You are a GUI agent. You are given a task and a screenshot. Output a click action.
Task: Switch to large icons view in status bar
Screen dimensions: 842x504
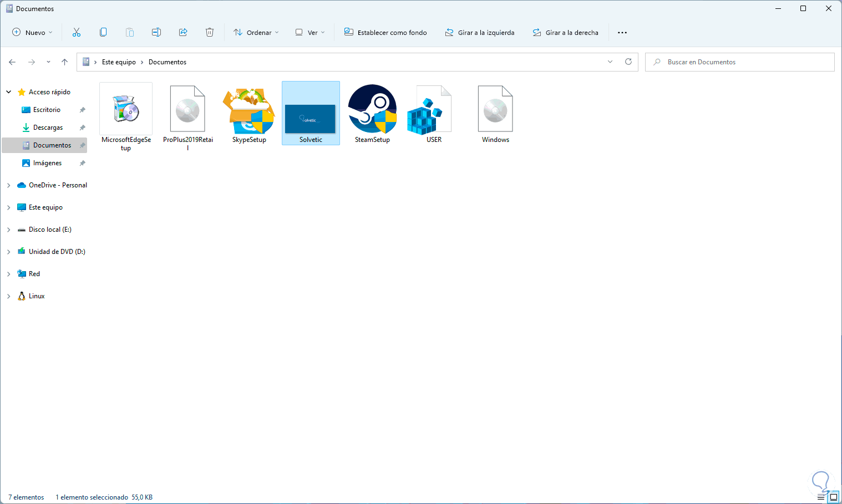833,497
